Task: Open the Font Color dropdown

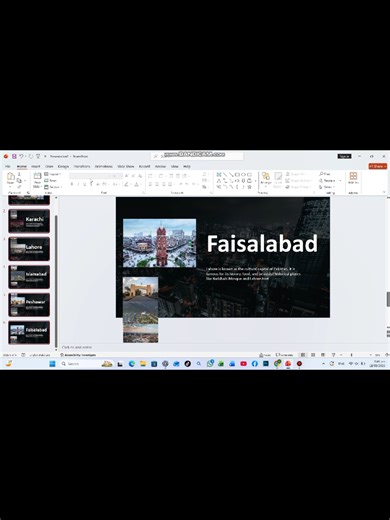Action: [137, 184]
